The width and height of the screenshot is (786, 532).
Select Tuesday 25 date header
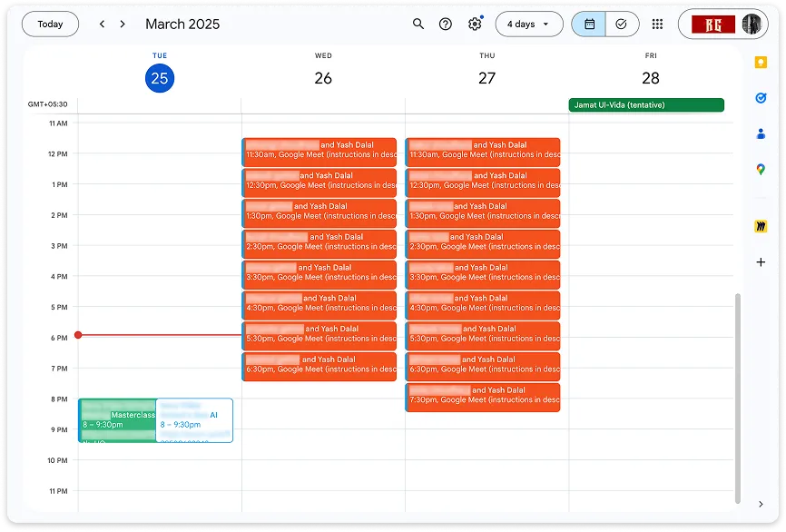pyautogui.click(x=160, y=78)
